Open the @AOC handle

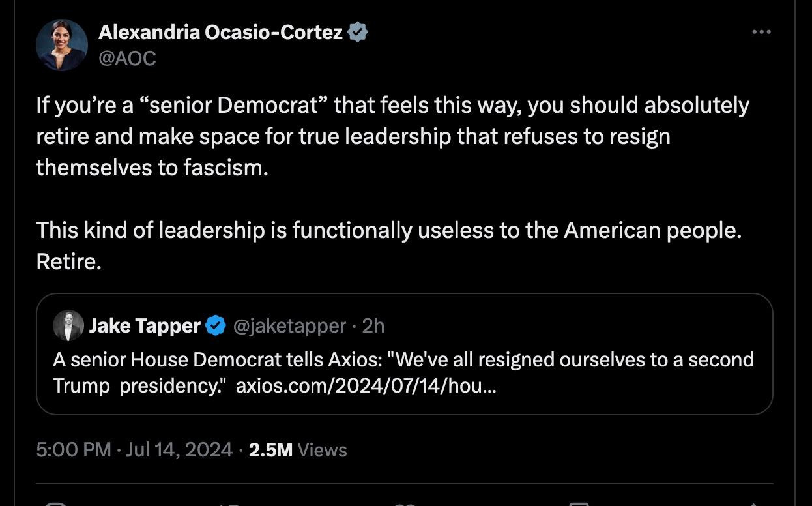pyautogui.click(x=127, y=58)
